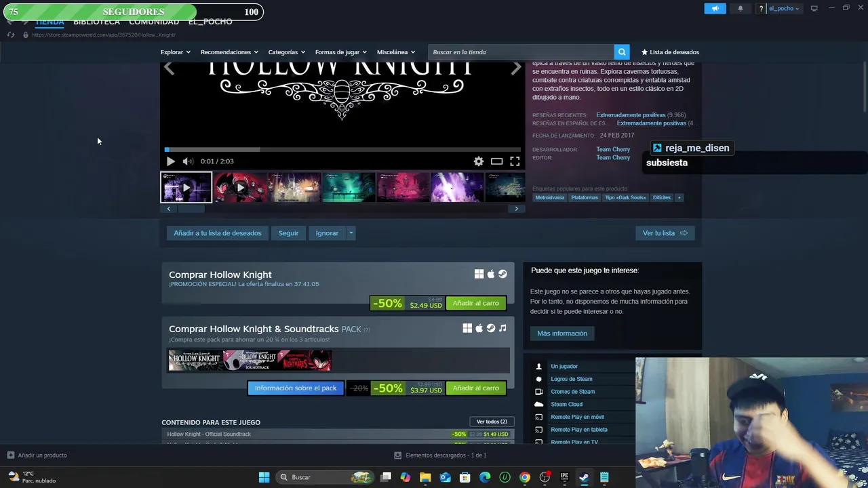This screenshot has height=488, width=868.
Task: Open Elementos descargados downloads status
Action: pyautogui.click(x=441, y=455)
